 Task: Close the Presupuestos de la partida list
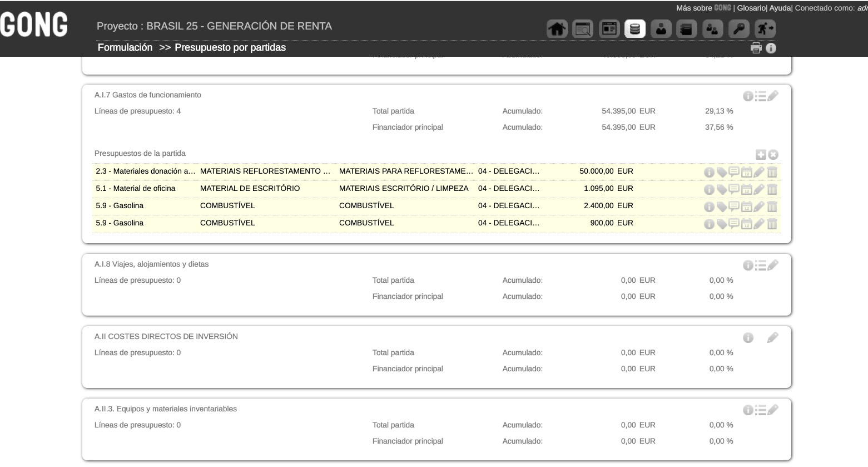(x=773, y=155)
